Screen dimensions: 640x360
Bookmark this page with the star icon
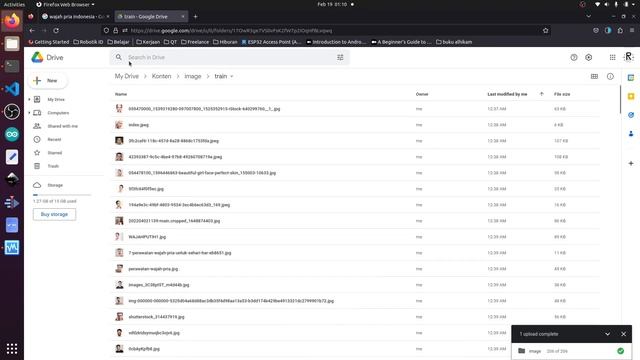pyautogui.click(x=545, y=31)
